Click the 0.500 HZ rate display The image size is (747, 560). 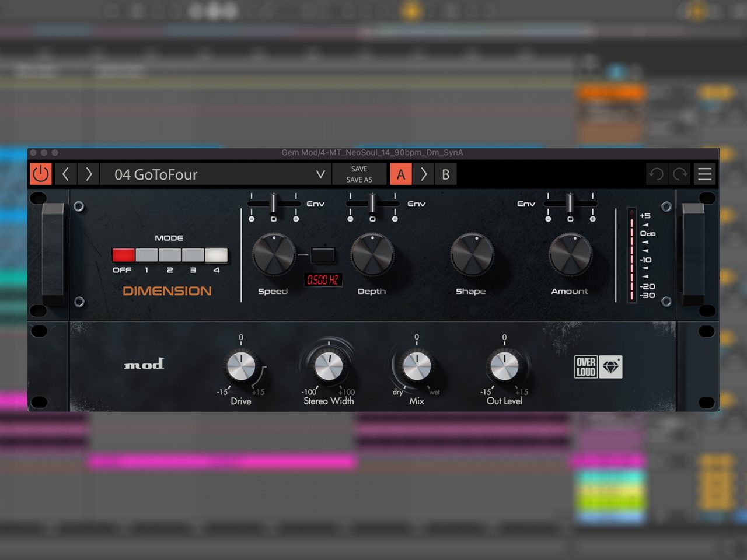point(323,280)
